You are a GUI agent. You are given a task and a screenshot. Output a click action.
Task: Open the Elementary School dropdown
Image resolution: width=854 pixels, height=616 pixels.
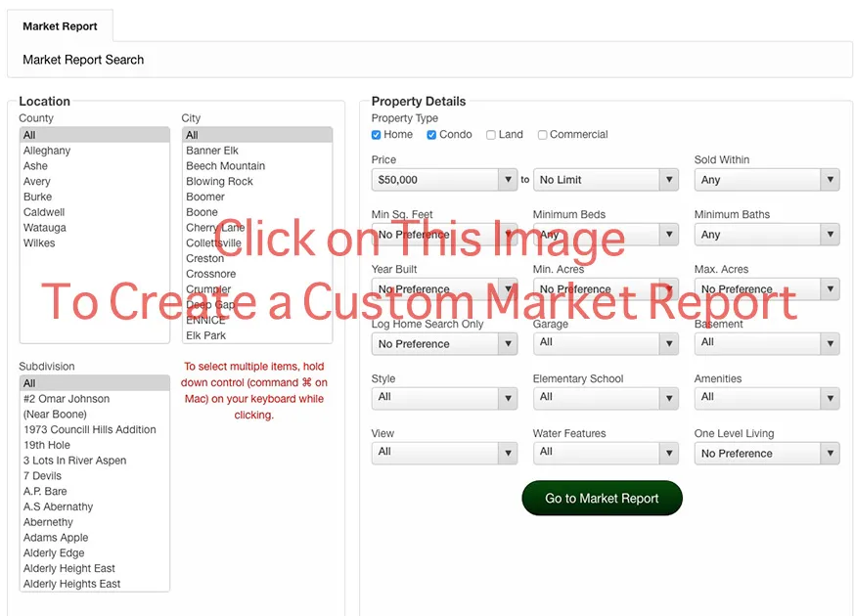click(x=606, y=398)
